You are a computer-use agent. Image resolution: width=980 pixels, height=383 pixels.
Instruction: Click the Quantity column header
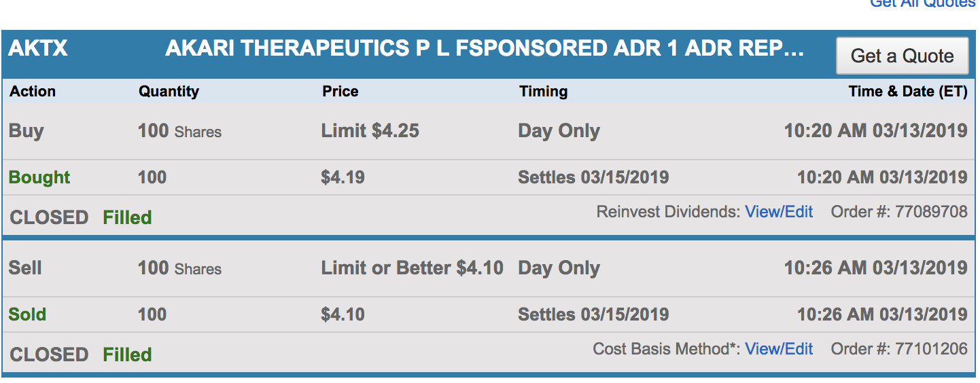point(169,92)
